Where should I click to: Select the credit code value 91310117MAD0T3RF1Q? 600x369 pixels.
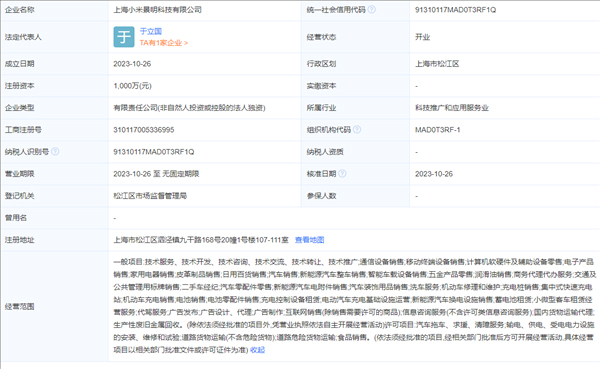tap(455, 10)
